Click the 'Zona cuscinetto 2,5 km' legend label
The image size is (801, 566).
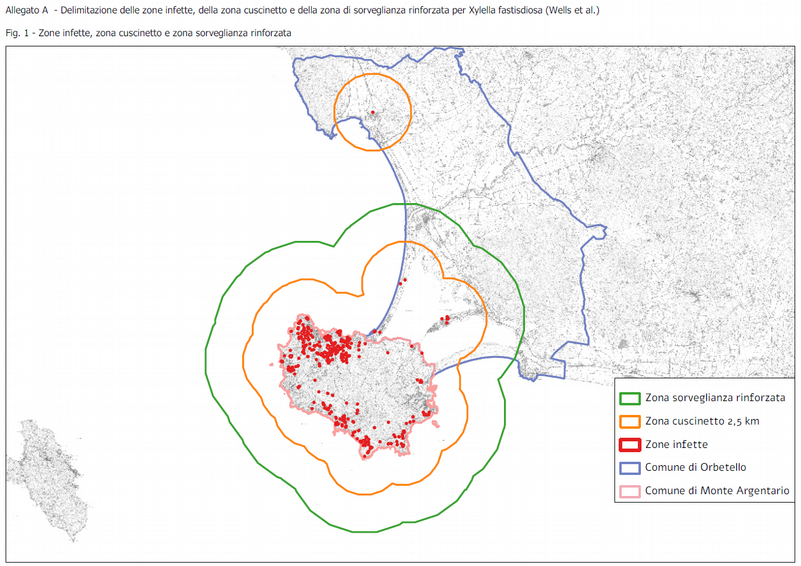click(x=702, y=421)
